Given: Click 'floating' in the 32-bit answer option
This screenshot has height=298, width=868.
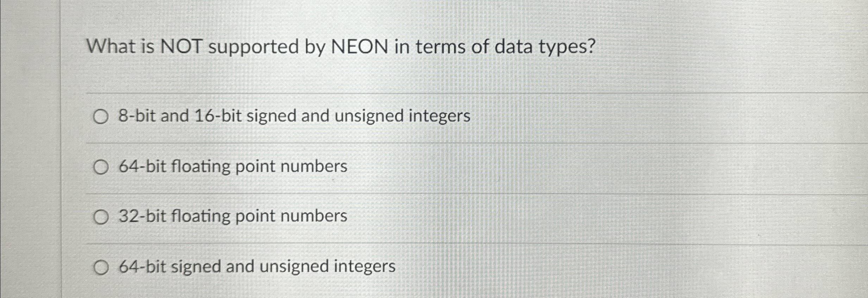Looking at the screenshot, I should pyautogui.click(x=201, y=217).
